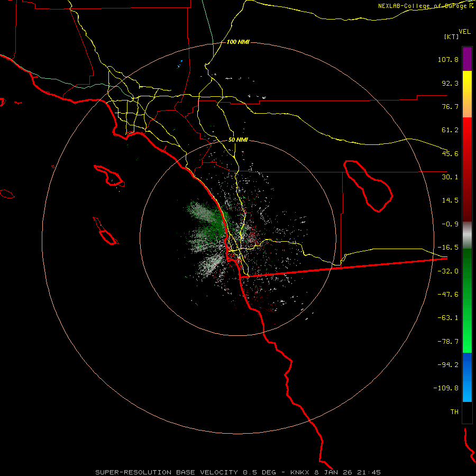Pick the yellow-orange segment of the color bar
Image resolution: width=476 pixels, height=476 pixels.
coord(467,94)
